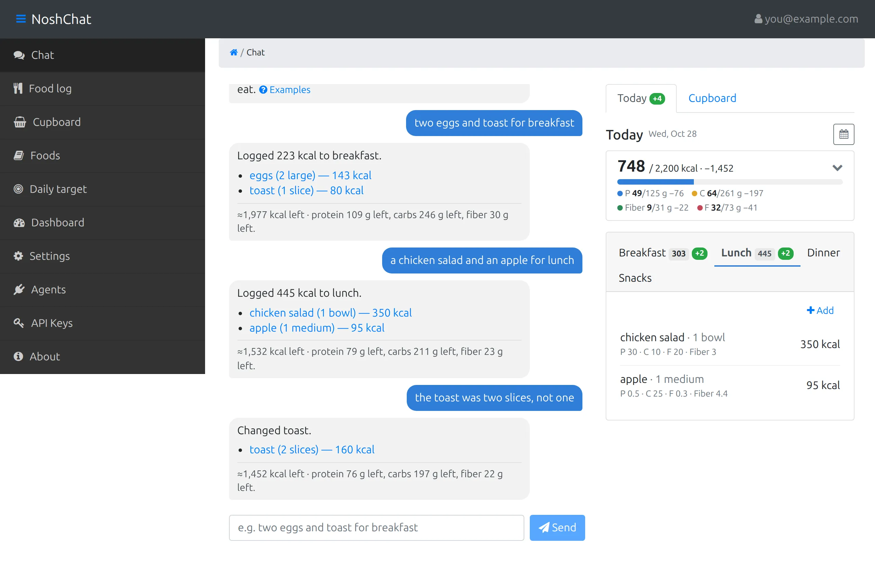Viewport: 875px width, 588px height.
Task: Show the Snacks meal tab
Action: pos(635,278)
